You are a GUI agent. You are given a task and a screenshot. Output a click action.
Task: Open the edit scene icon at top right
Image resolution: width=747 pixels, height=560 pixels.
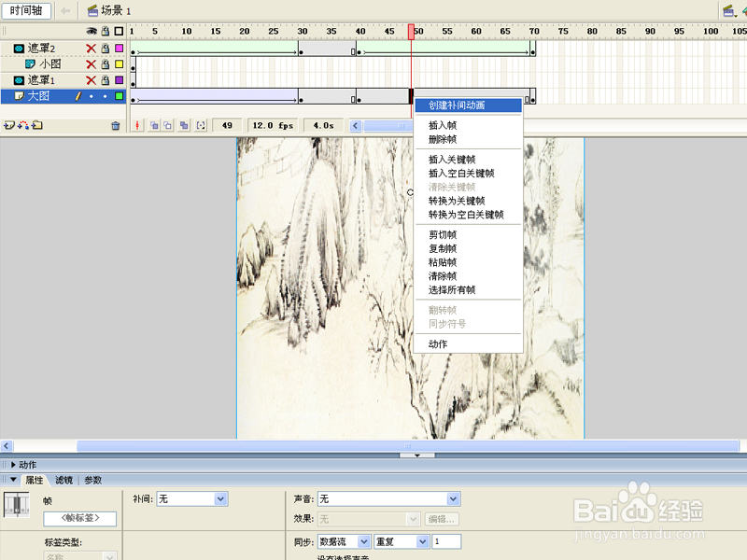728,10
